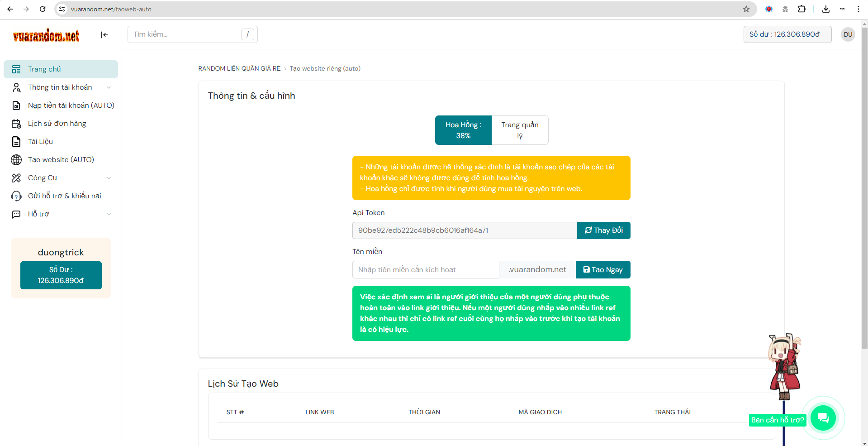Collapse the sidebar with the arrow icon
The image size is (868, 446).
tap(104, 35)
